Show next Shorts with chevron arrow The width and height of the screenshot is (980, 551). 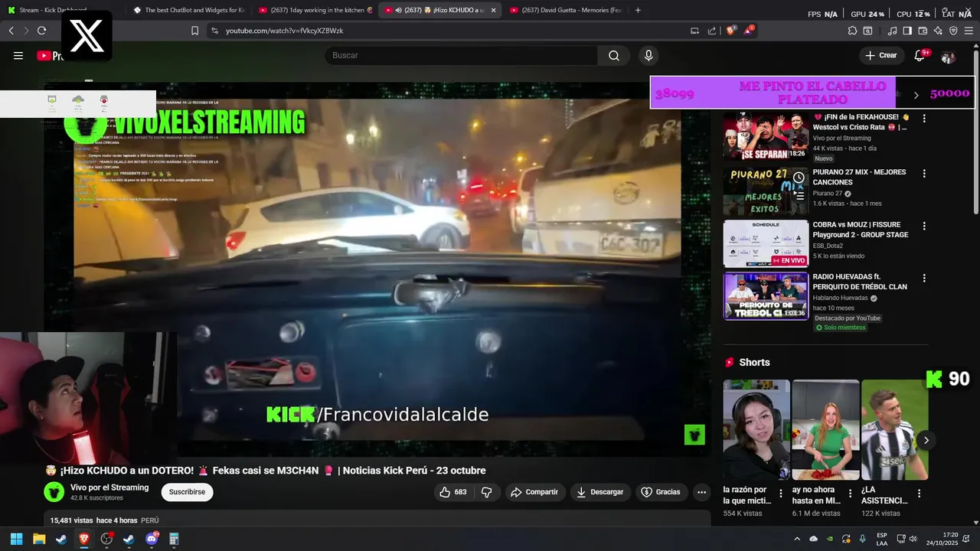926,440
